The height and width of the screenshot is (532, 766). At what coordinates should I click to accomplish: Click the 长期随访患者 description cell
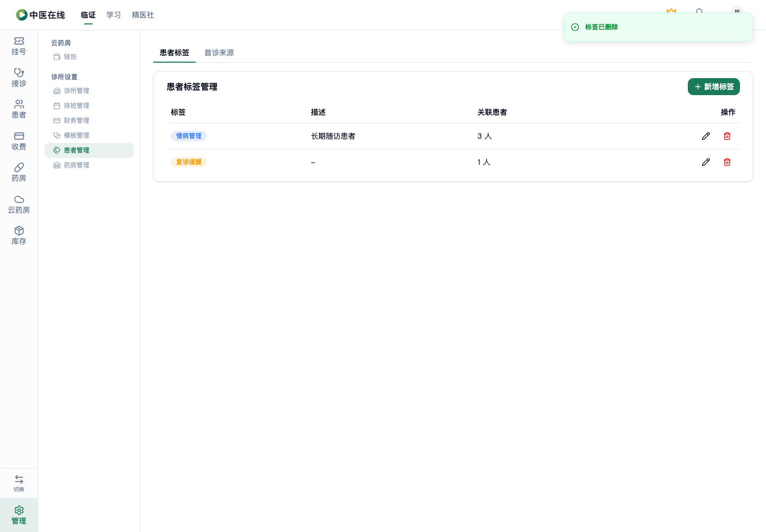[333, 136]
